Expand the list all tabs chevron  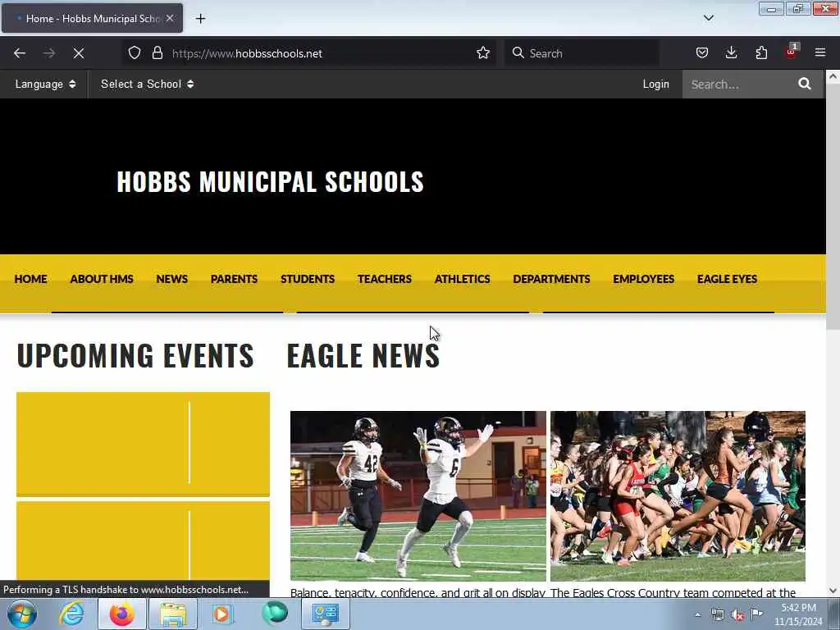pos(709,18)
